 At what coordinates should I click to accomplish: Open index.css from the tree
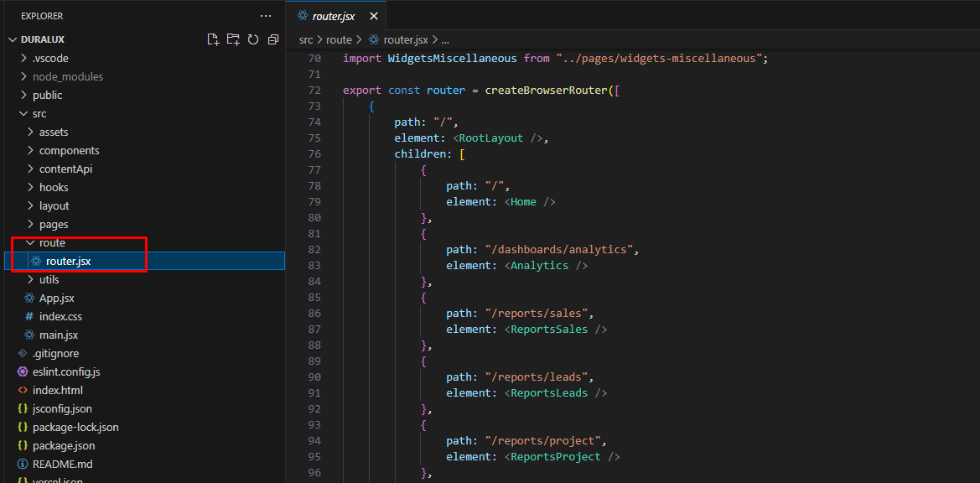pos(60,317)
